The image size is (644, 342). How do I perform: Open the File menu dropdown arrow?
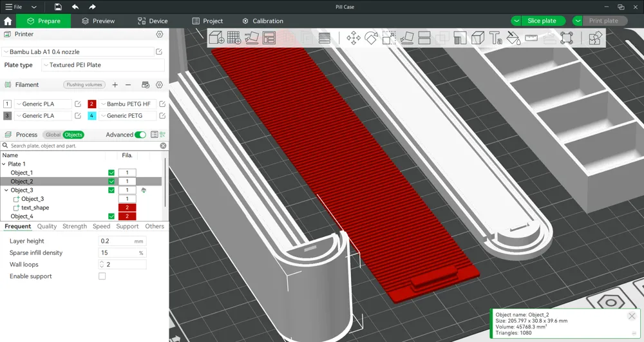pos(34,7)
